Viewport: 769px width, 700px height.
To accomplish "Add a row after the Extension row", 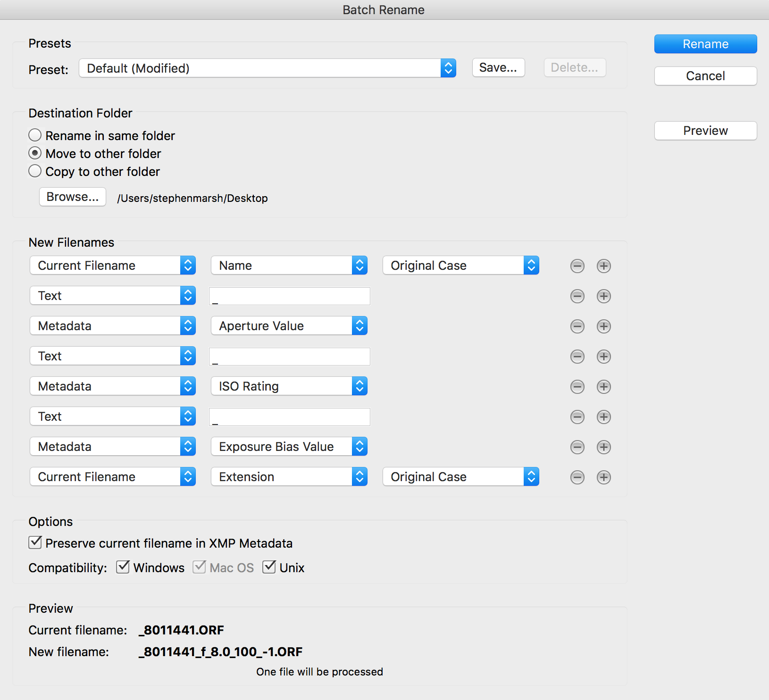I will pyautogui.click(x=603, y=477).
